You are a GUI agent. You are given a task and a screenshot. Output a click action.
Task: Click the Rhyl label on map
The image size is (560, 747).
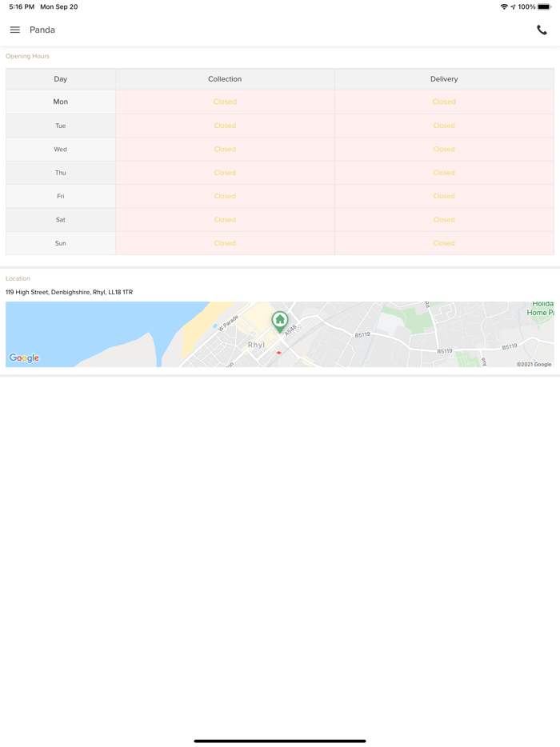click(256, 345)
